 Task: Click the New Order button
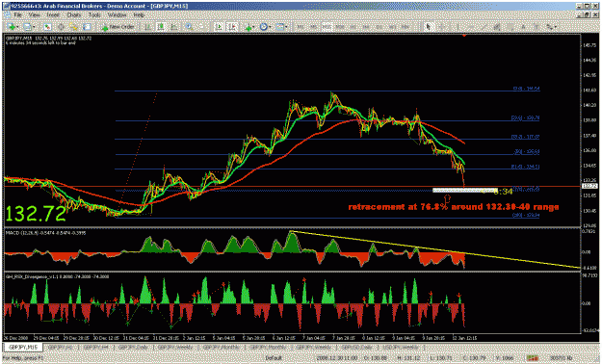(118, 27)
